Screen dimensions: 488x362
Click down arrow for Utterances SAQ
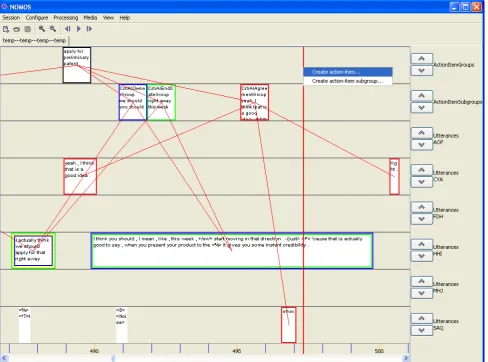coord(421,330)
